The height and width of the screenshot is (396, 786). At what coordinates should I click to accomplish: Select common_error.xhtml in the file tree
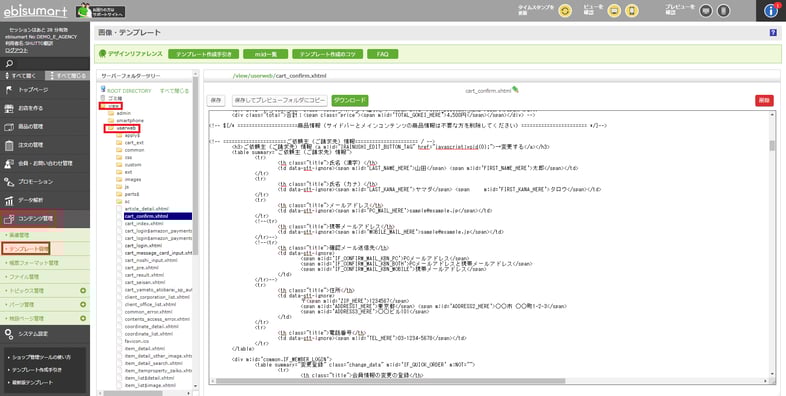(148, 312)
